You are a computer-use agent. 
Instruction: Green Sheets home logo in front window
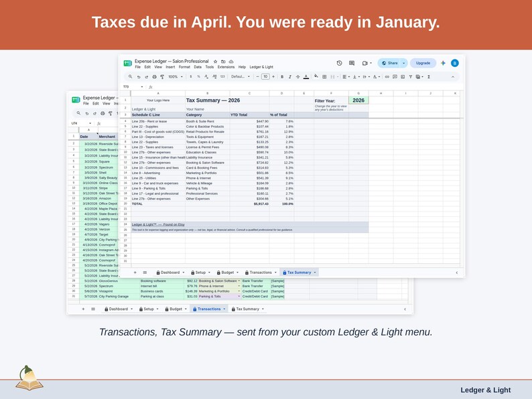(127, 63)
